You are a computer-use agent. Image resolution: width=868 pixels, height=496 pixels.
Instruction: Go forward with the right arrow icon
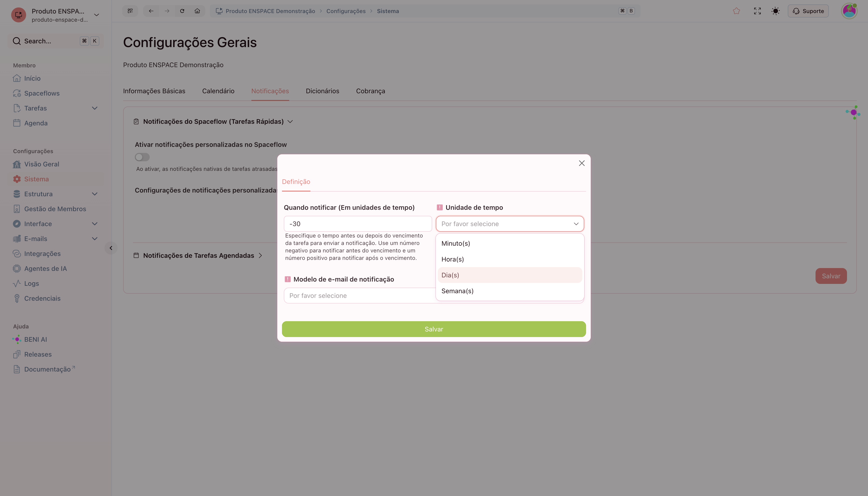click(x=167, y=11)
